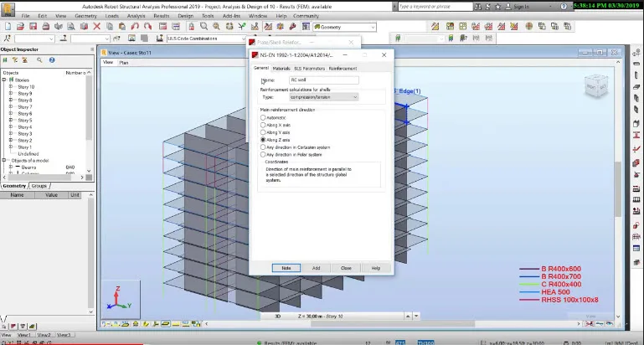
Task: Select Along Z axis radio button
Action: pyautogui.click(x=263, y=140)
